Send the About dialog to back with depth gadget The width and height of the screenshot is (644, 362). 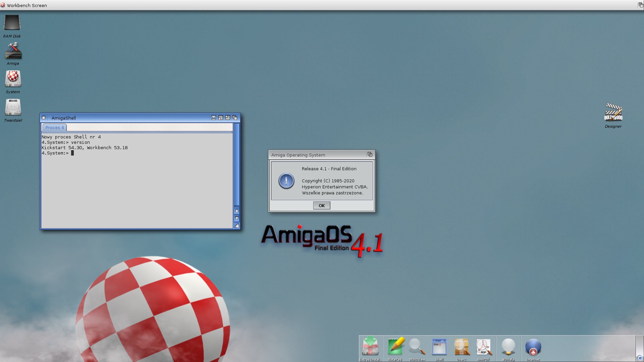[x=370, y=155]
